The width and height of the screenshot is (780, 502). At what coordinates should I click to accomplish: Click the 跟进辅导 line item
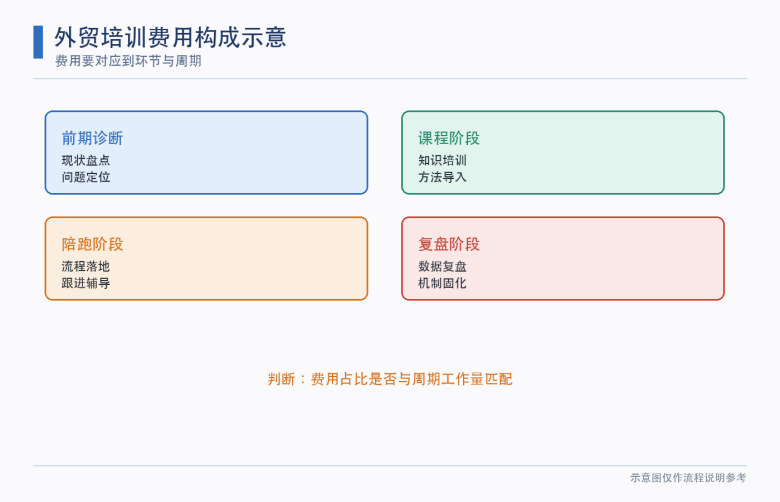(x=86, y=283)
